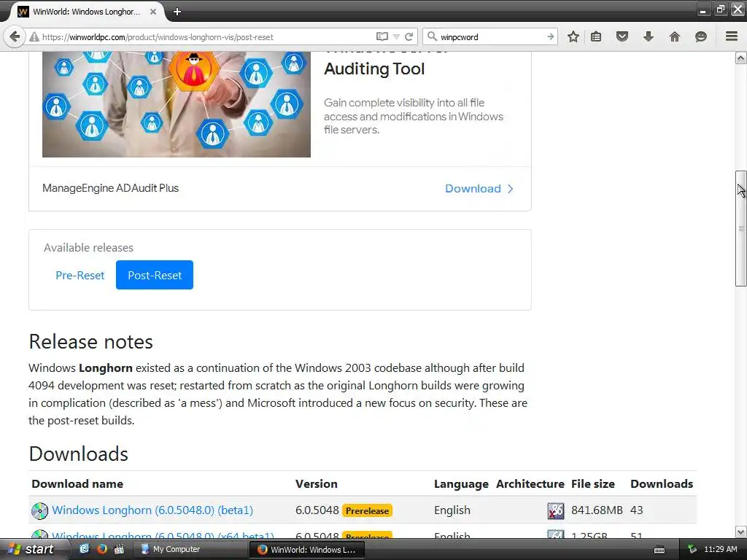
Task: Click the page scrollbar up arrow
Action: coord(741,58)
